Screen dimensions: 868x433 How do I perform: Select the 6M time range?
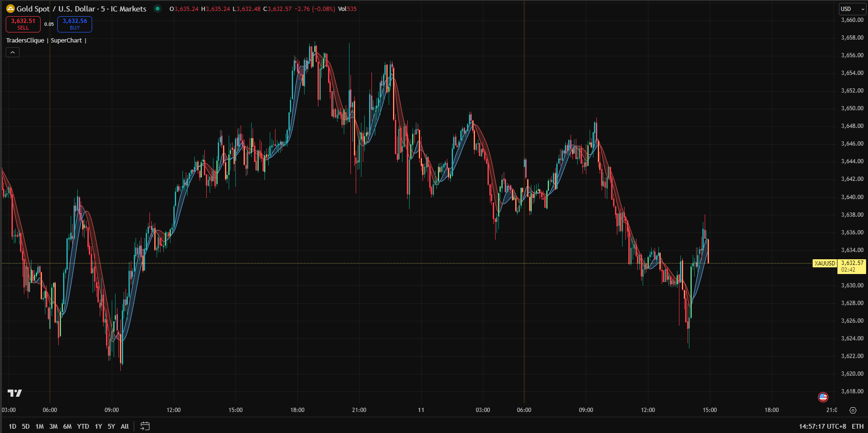(x=67, y=426)
